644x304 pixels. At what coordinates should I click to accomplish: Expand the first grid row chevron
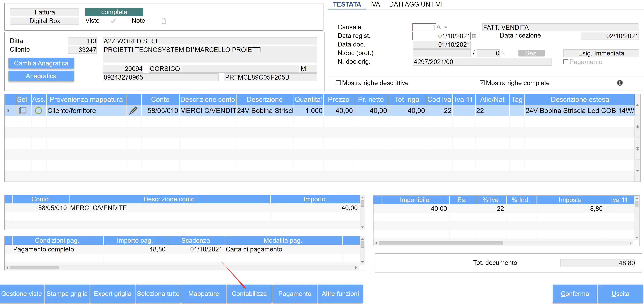(8, 111)
